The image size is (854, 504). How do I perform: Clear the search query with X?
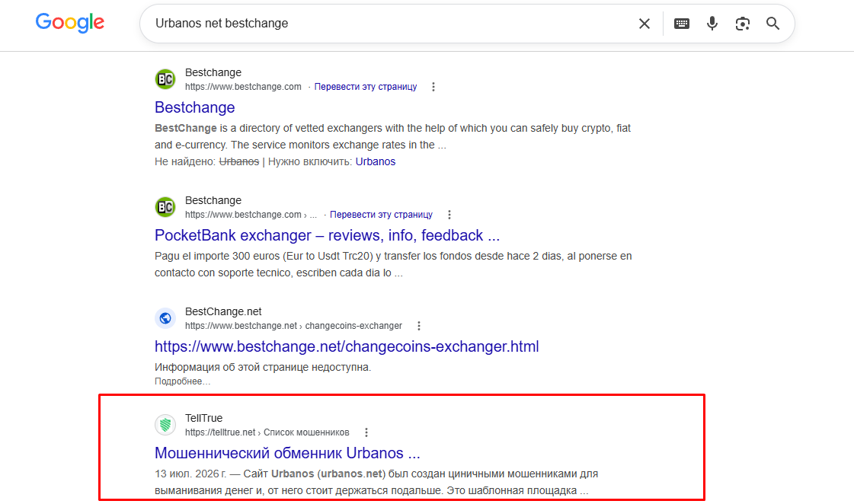point(644,24)
